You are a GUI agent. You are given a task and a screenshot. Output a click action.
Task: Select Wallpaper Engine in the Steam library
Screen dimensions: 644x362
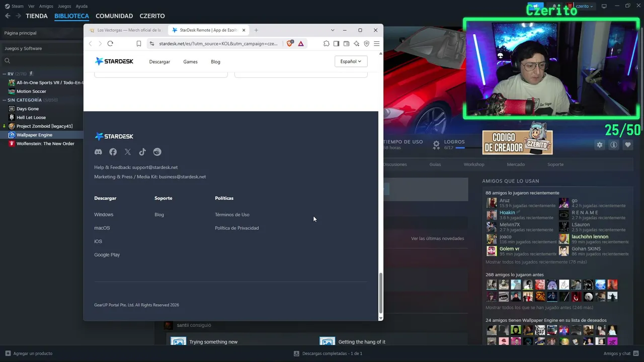coord(41,135)
